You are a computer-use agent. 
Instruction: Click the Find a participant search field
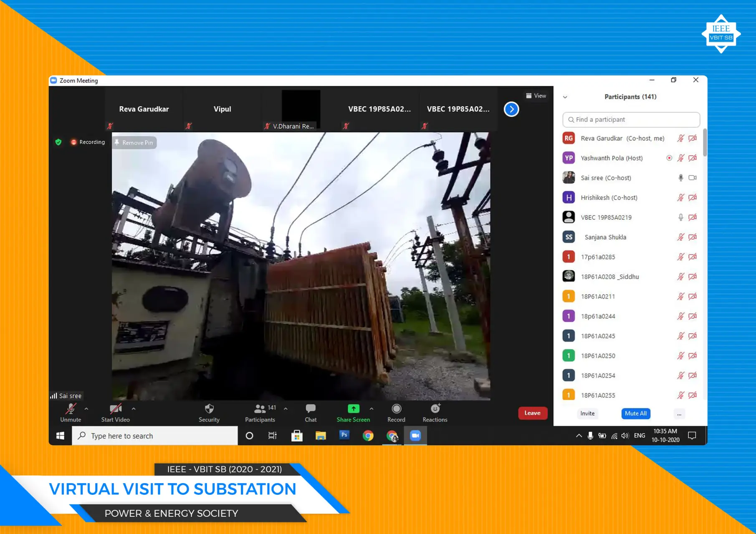pos(631,120)
